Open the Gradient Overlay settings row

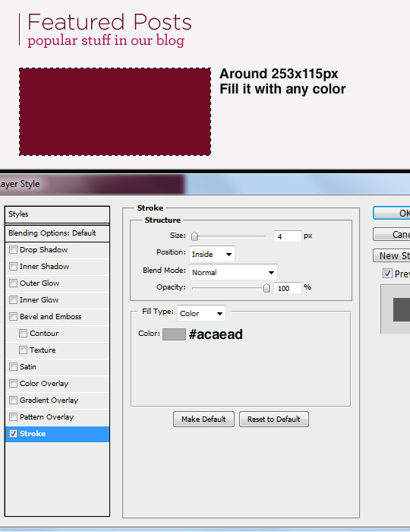[x=57, y=401]
